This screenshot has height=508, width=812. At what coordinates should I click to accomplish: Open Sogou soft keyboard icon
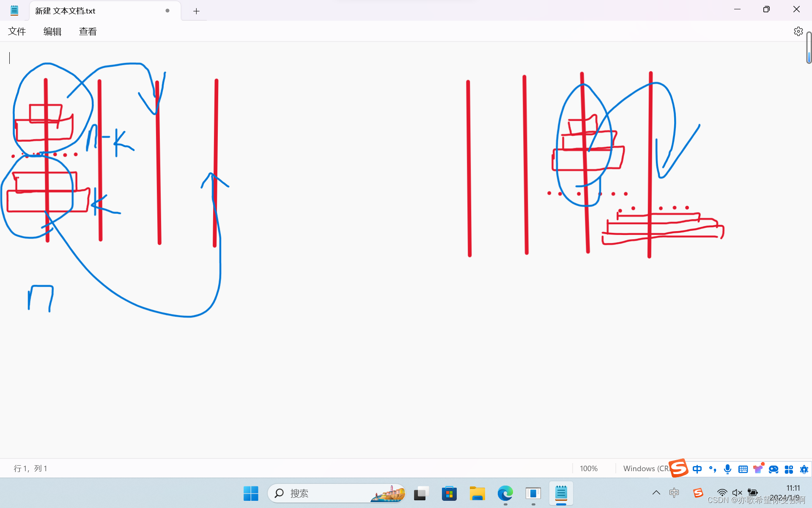743,469
